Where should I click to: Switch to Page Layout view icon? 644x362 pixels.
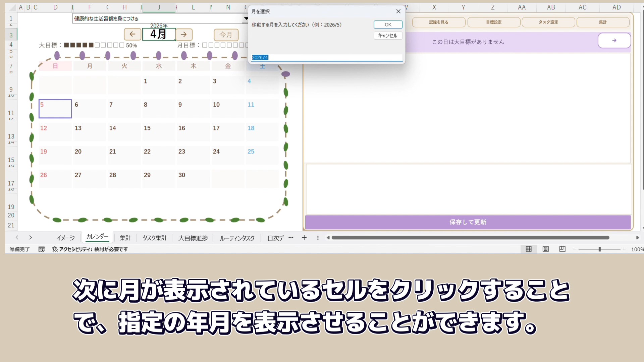pos(546,249)
